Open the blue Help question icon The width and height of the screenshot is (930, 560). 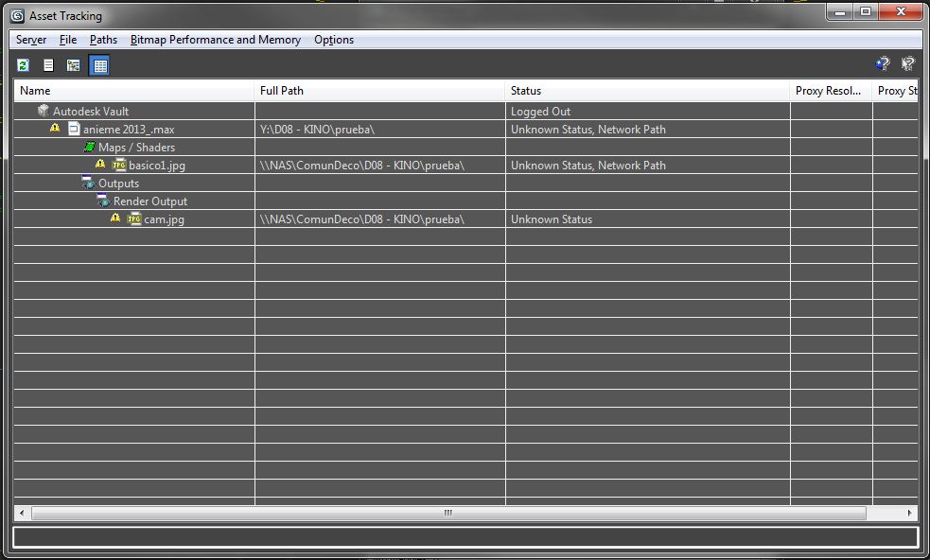pos(883,63)
